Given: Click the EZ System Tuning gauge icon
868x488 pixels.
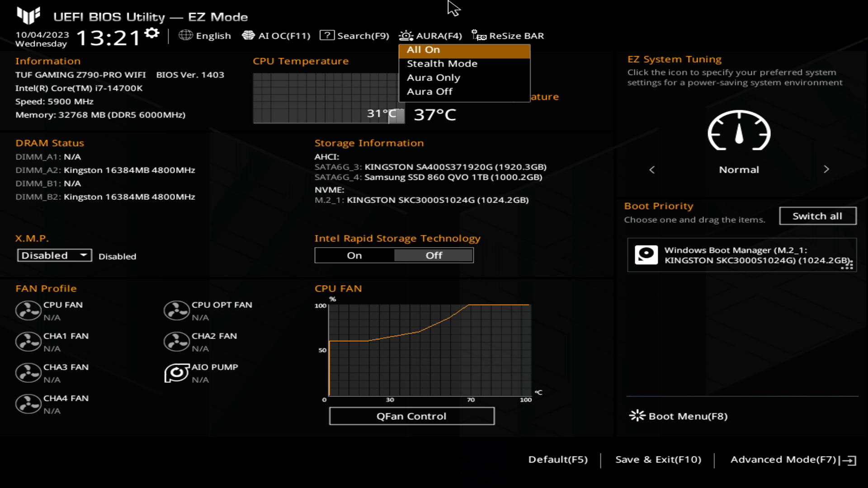Looking at the screenshot, I should [739, 130].
